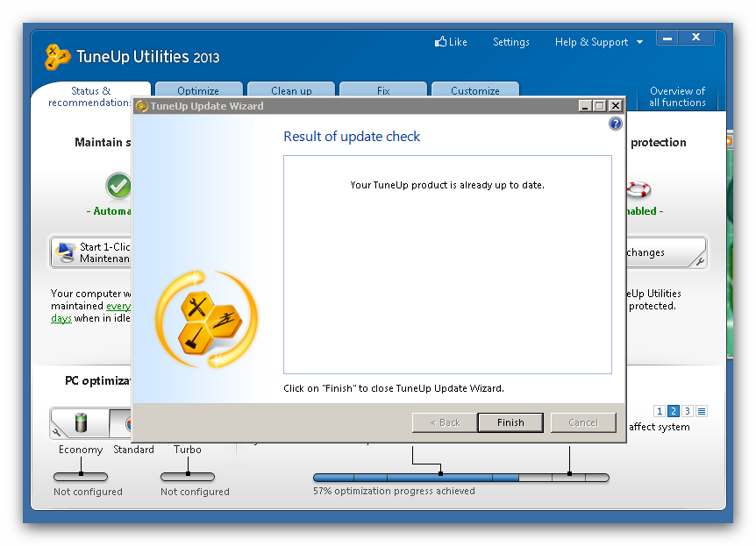Click the '57% optimization progress achieved' text

(x=394, y=491)
